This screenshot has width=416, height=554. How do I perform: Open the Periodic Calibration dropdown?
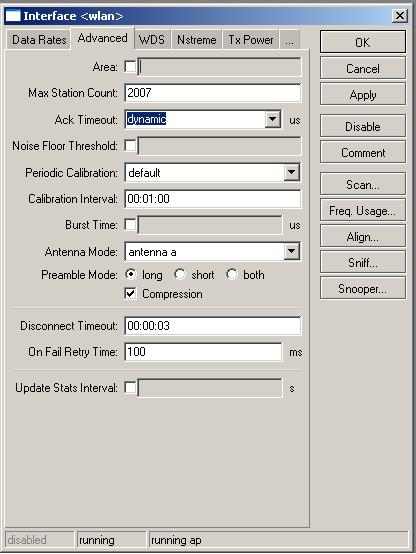tap(292, 172)
